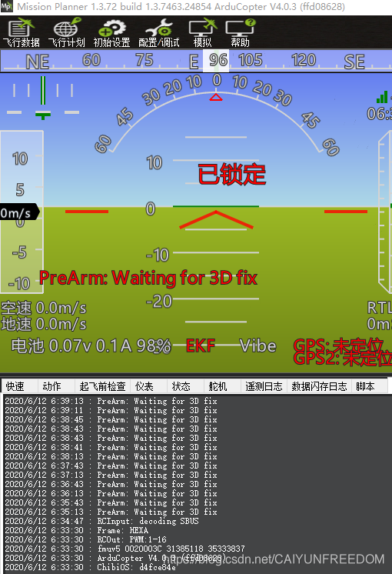Open the 飞行计划 flight plan screen

(x=67, y=33)
